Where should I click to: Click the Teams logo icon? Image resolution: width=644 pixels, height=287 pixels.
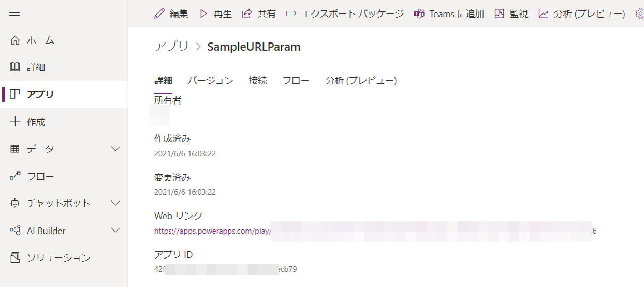coord(419,14)
